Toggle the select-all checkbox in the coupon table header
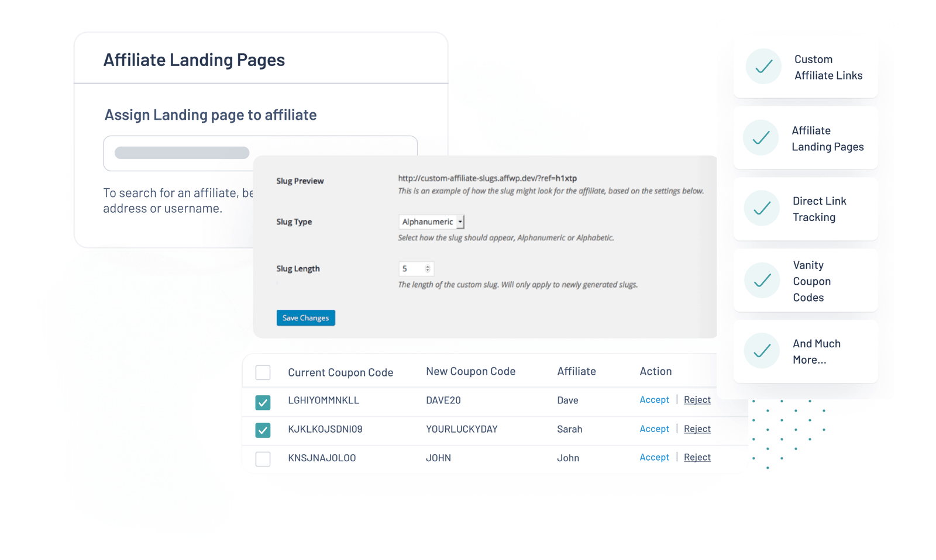This screenshot has height=560, width=936. point(263,372)
